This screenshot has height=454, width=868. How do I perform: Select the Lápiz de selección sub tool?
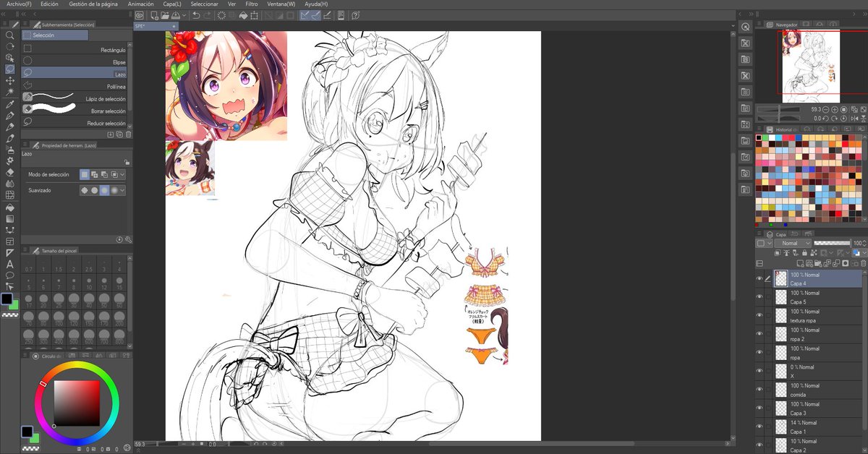(75, 97)
